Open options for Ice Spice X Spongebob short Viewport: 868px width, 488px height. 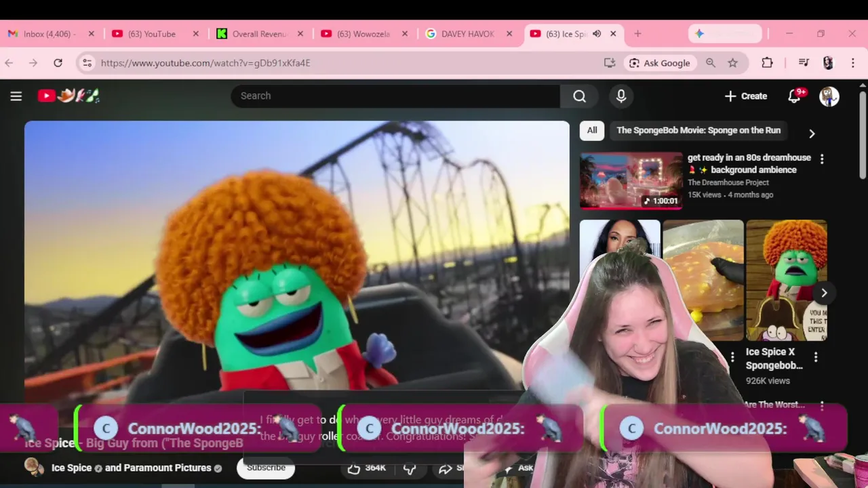point(816,357)
